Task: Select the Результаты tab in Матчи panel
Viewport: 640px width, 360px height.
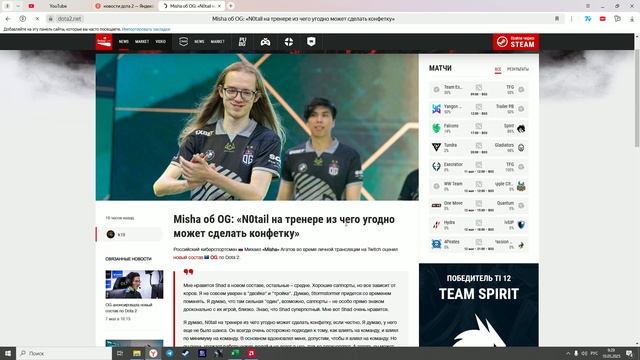Action: coord(518,69)
